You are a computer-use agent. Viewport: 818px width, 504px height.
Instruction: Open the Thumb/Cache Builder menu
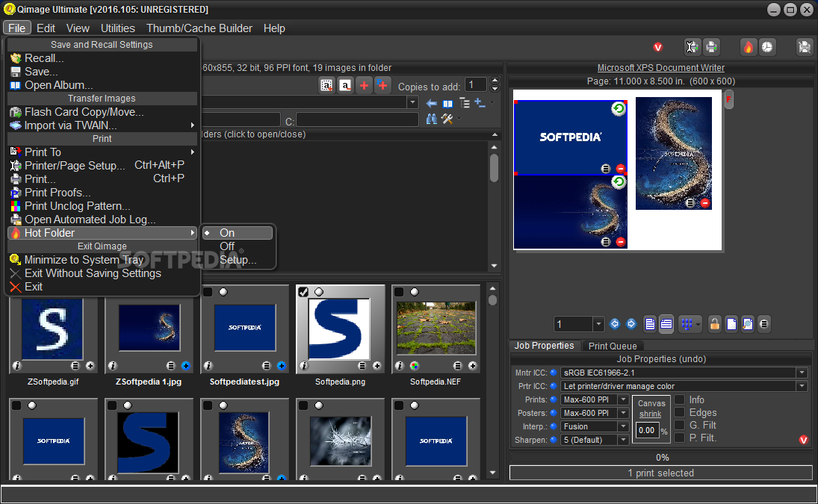tap(199, 28)
